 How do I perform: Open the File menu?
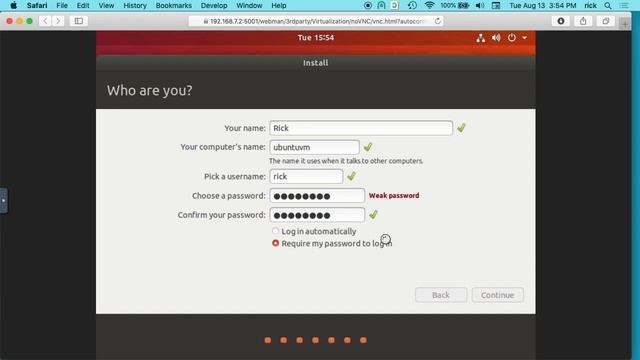point(62,5)
